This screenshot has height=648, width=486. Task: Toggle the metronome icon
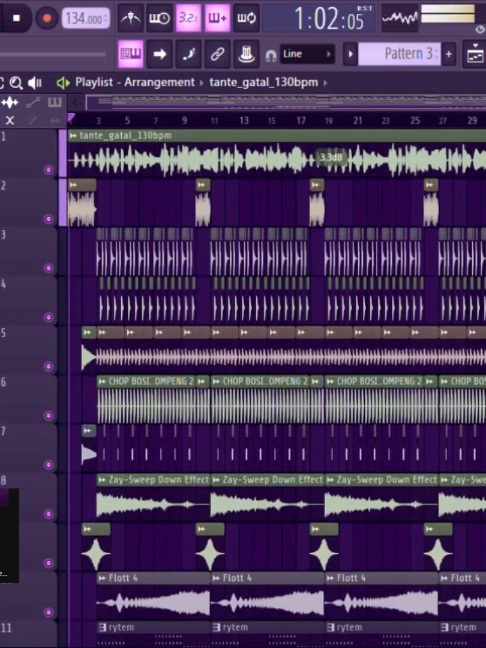point(131,18)
